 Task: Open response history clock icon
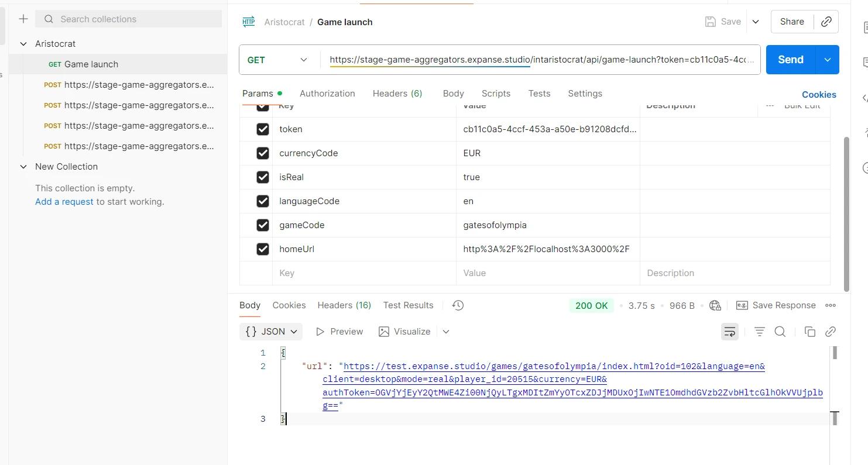click(x=458, y=305)
